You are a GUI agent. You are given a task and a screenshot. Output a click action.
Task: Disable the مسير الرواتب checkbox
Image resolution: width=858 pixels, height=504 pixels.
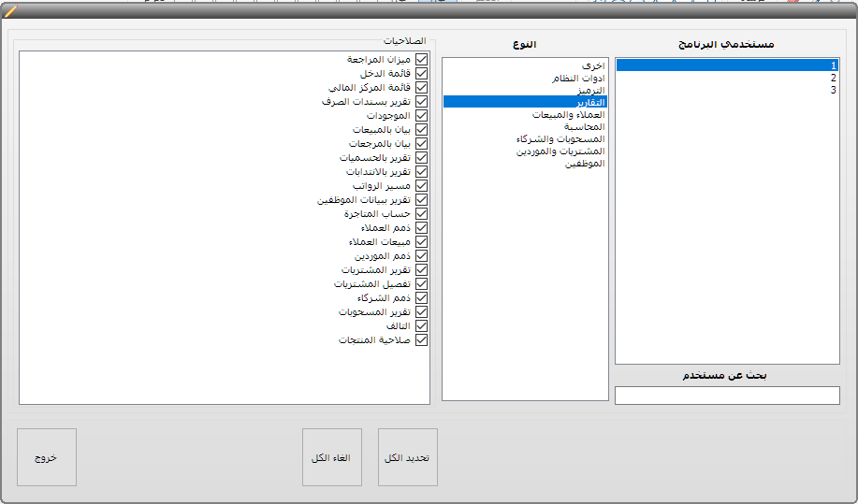coord(421,185)
